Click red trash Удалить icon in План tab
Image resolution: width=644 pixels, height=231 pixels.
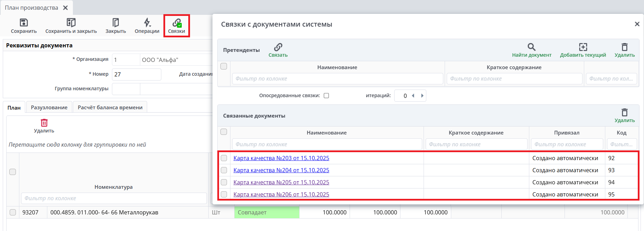(x=44, y=123)
